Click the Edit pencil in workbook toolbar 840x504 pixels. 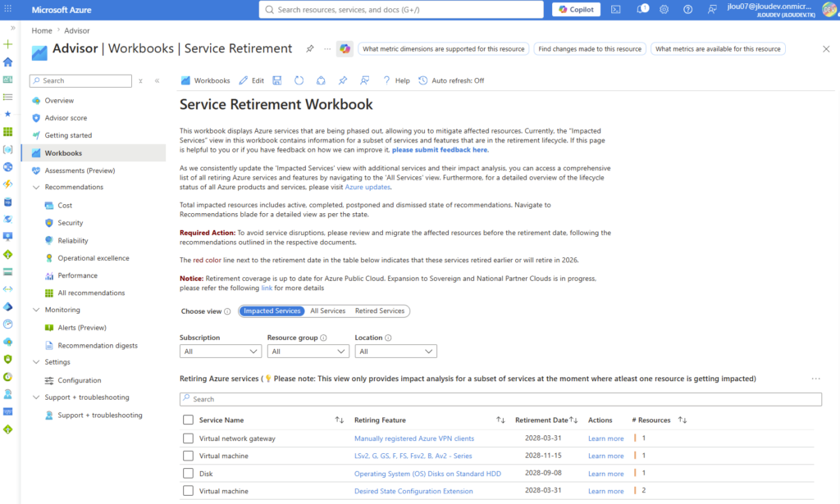[251, 80]
